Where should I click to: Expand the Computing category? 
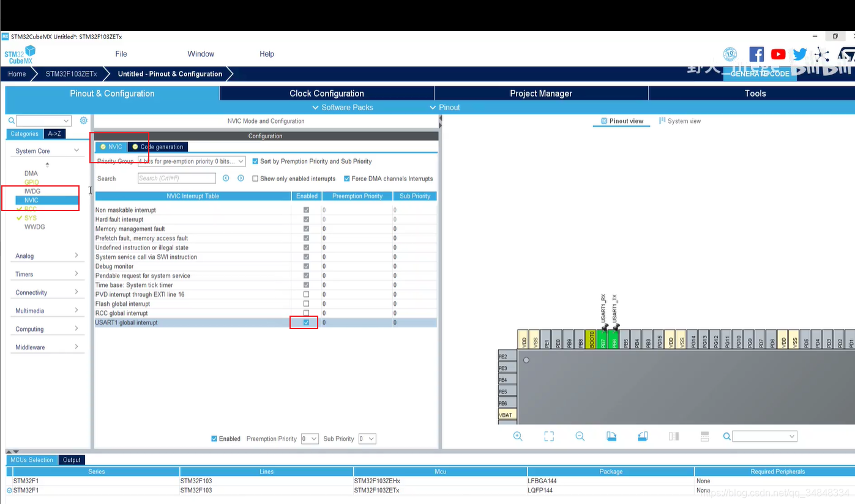(77, 328)
